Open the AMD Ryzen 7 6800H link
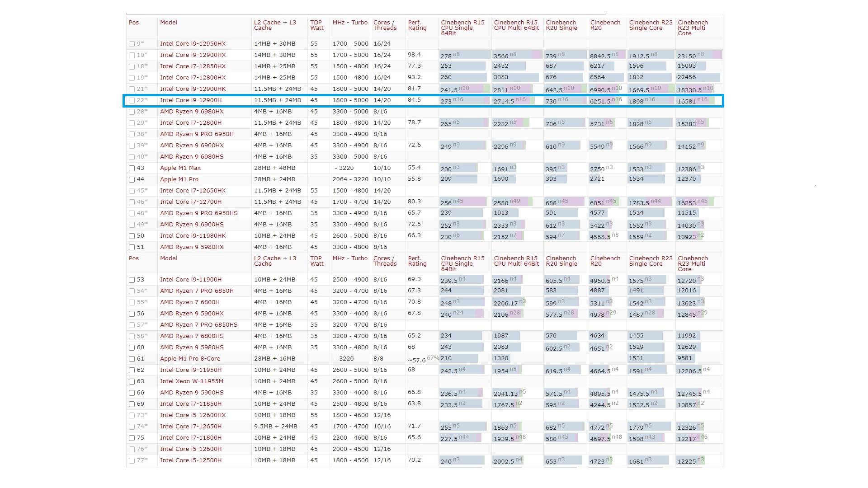Viewport: 868px width, 488px height. 189,302
